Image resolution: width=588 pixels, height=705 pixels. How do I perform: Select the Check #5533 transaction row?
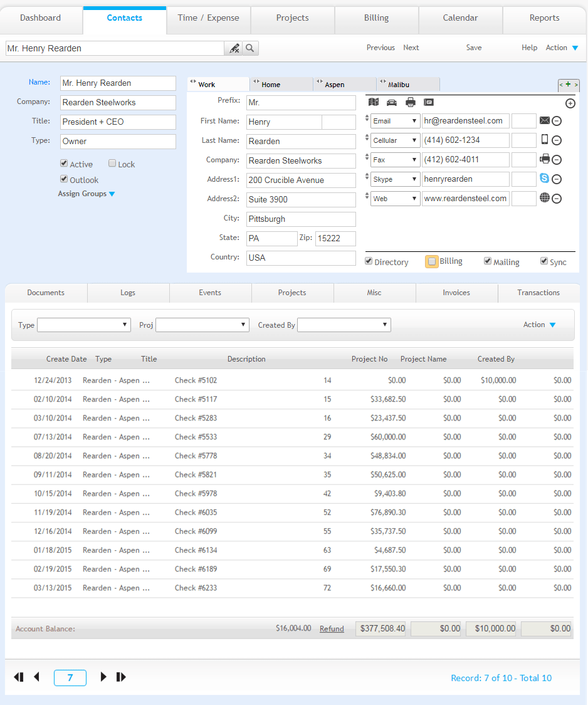pyautogui.click(x=292, y=437)
